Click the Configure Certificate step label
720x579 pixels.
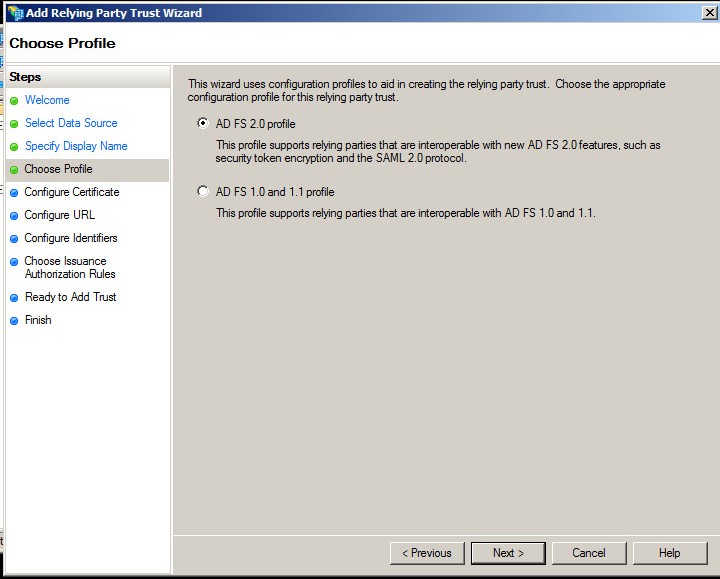(72, 192)
